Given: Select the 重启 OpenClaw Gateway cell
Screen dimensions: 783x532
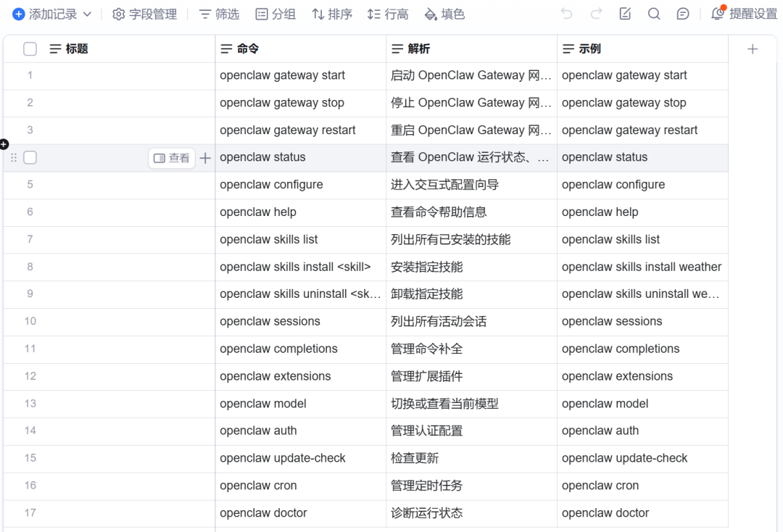Looking at the screenshot, I should (x=471, y=130).
